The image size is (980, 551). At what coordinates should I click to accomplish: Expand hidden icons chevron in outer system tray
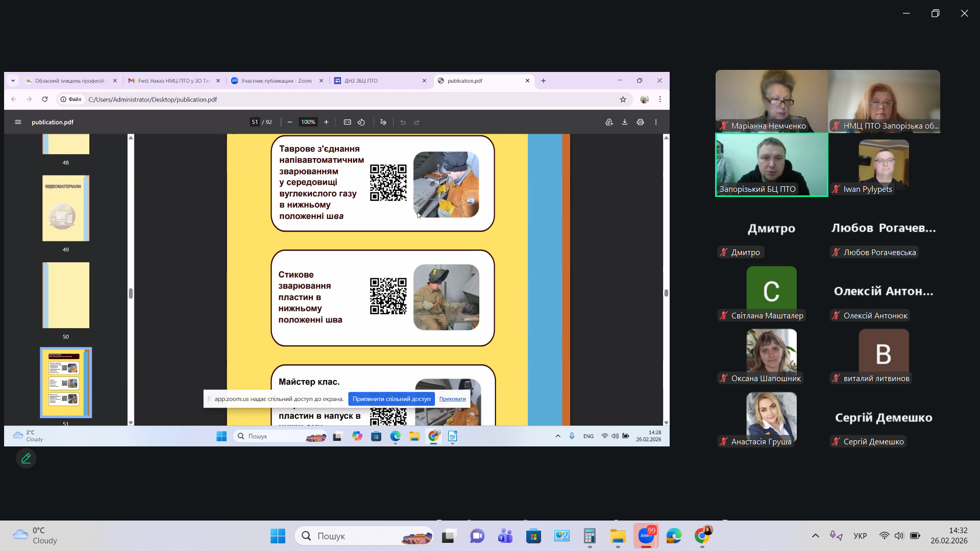tap(815, 536)
